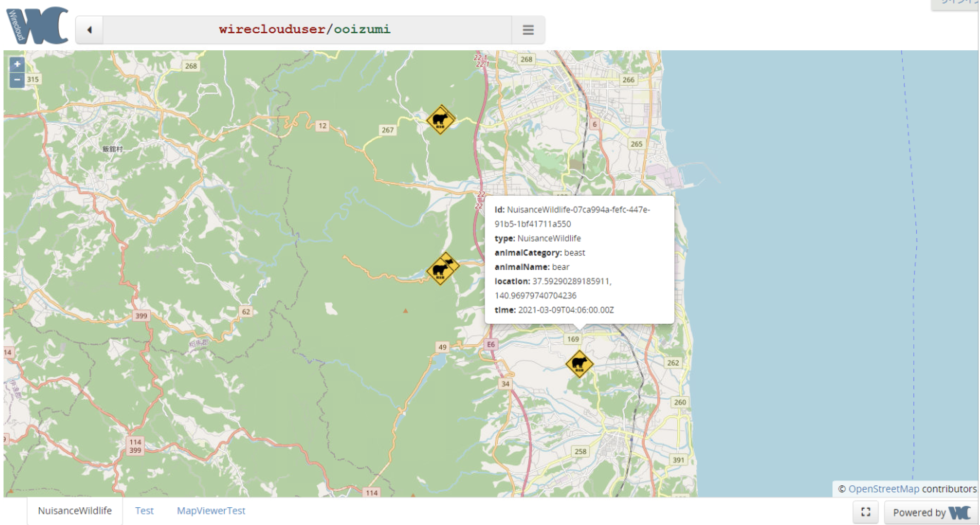This screenshot has height=525, width=980.
Task: Open the OpenStreetMap attribution link
Action: pos(886,489)
